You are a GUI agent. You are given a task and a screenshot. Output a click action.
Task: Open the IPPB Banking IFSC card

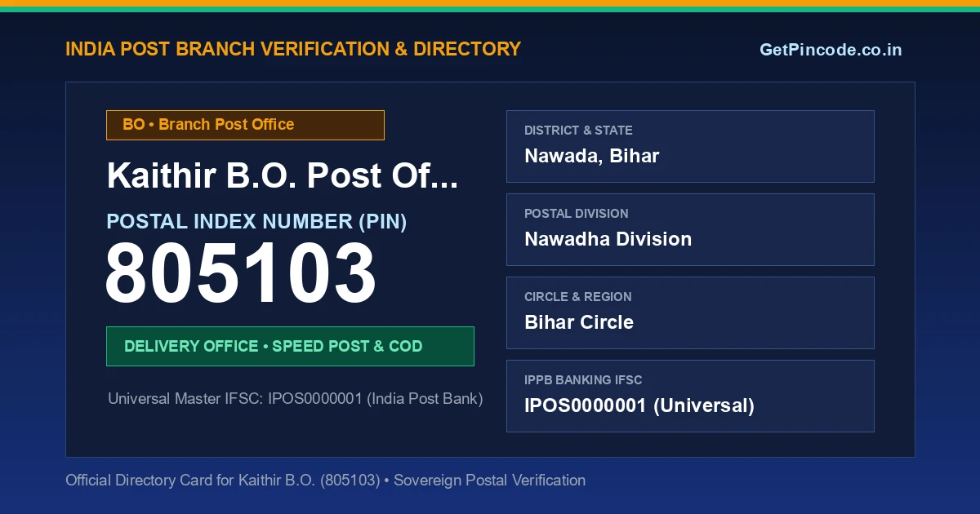point(690,396)
